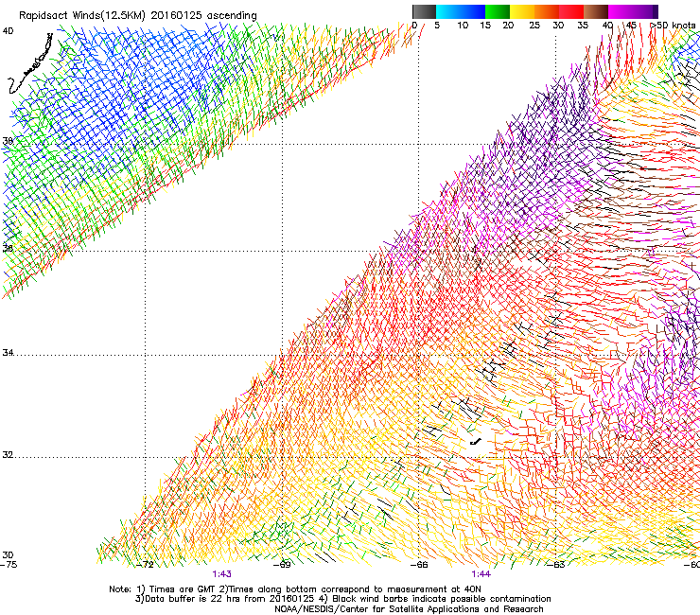The image size is (700, 615).
Task: Select the cyan-to-blue 5-15 knots legend swatch
Action: [x=461, y=11]
